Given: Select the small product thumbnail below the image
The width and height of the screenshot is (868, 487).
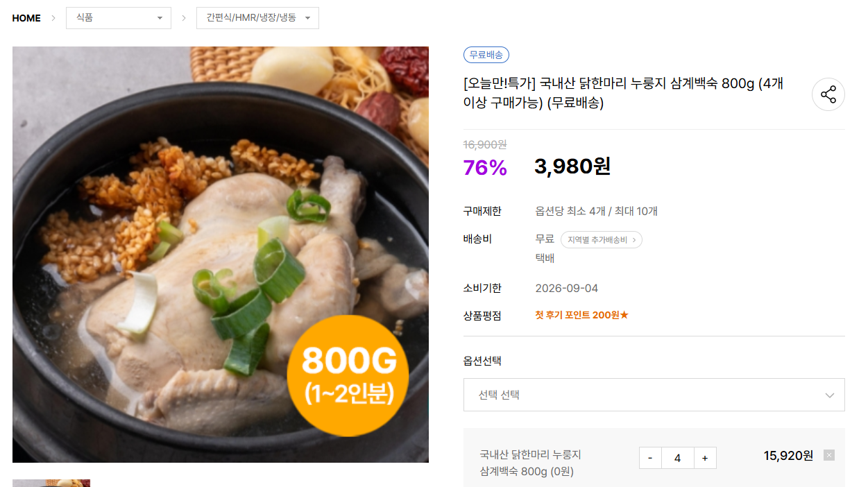Looking at the screenshot, I should point(51,483).
